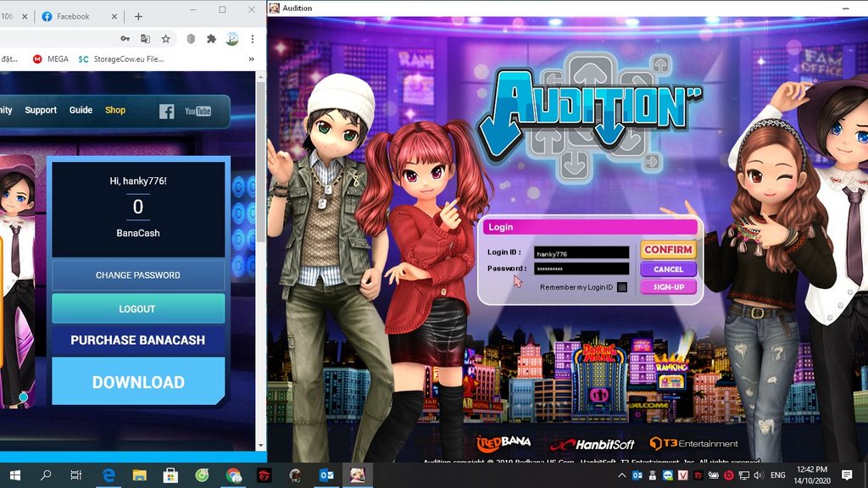
Task: Click the CHANGE PASSWORD button
Action: [x=138, y=275]
